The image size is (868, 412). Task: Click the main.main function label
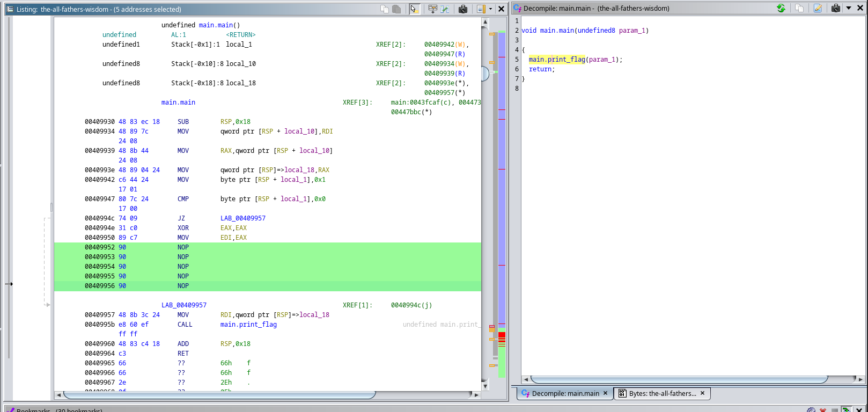click(178, 102)
